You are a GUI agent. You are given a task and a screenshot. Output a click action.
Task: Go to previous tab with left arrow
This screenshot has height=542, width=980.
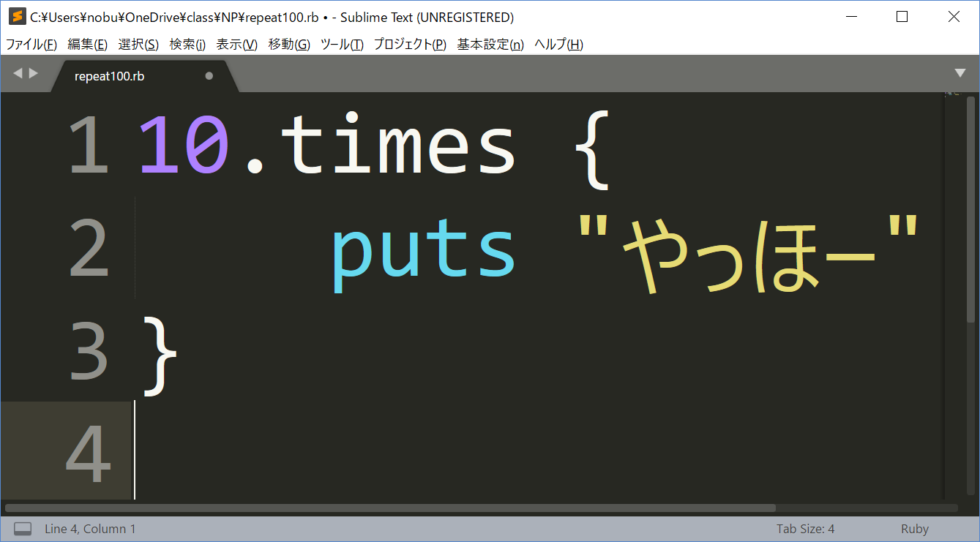pyautogui.click(x=18, y=73)
